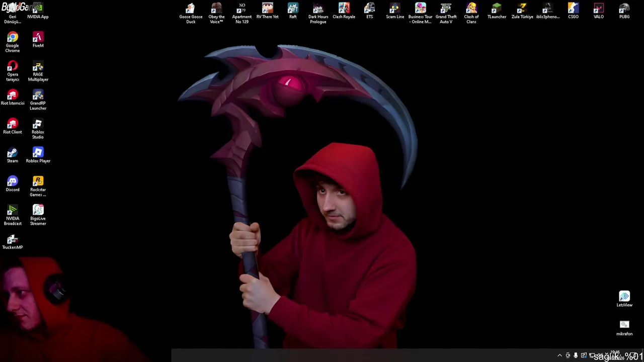Open the NVIDIA Broadcast shortcut
644x362 pixels.
(x=13, y=215)
